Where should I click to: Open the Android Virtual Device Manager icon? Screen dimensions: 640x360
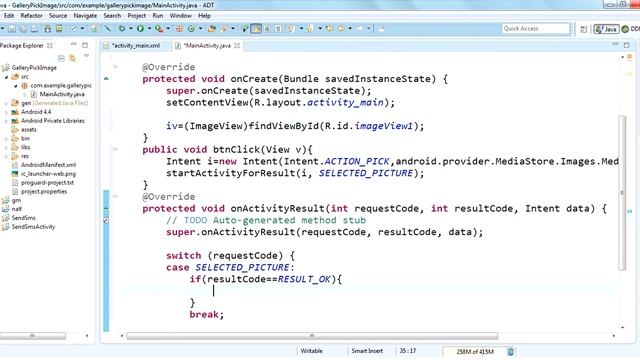click(x=59, y=29)
